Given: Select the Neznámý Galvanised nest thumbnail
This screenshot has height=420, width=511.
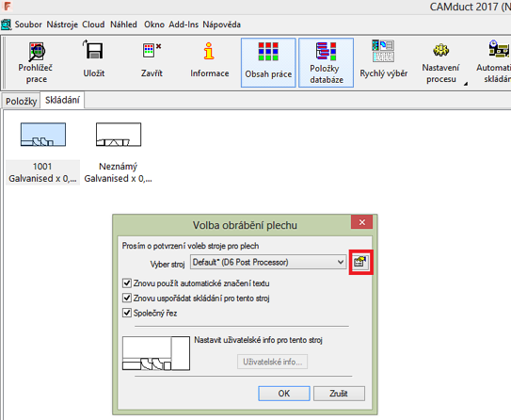Looking at the screenshot, I should coord(119,153).
